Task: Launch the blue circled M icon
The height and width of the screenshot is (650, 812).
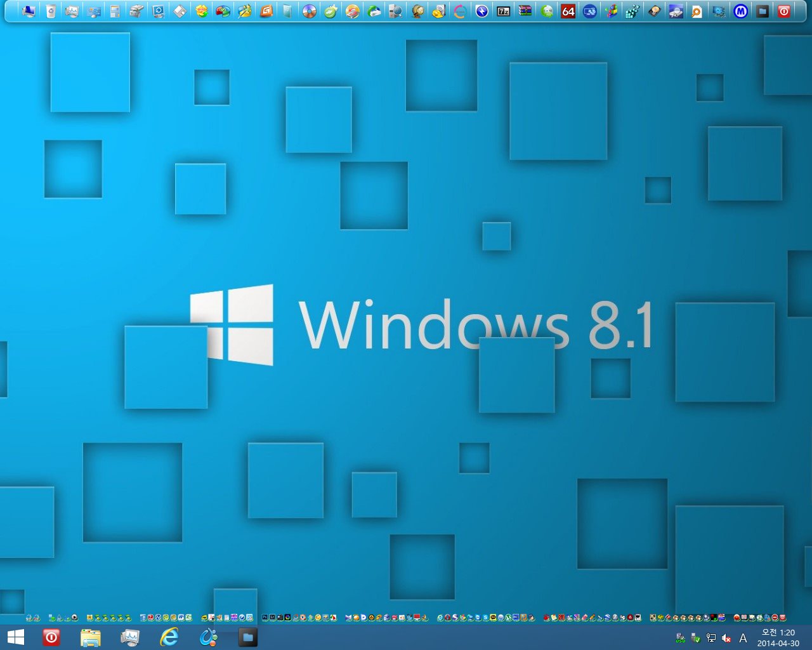Action: coord(741,11)
